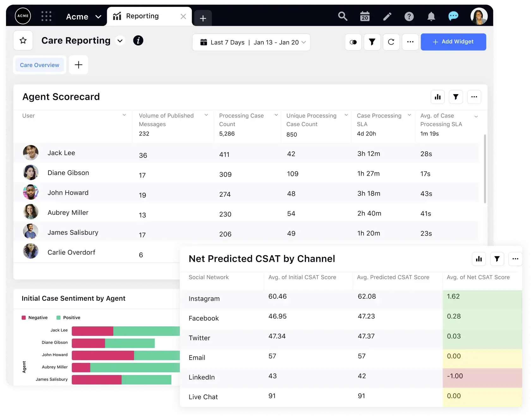Favorite the Care Reporting dashboard
This screenshot has height=417, width=532.
(23, 40)
